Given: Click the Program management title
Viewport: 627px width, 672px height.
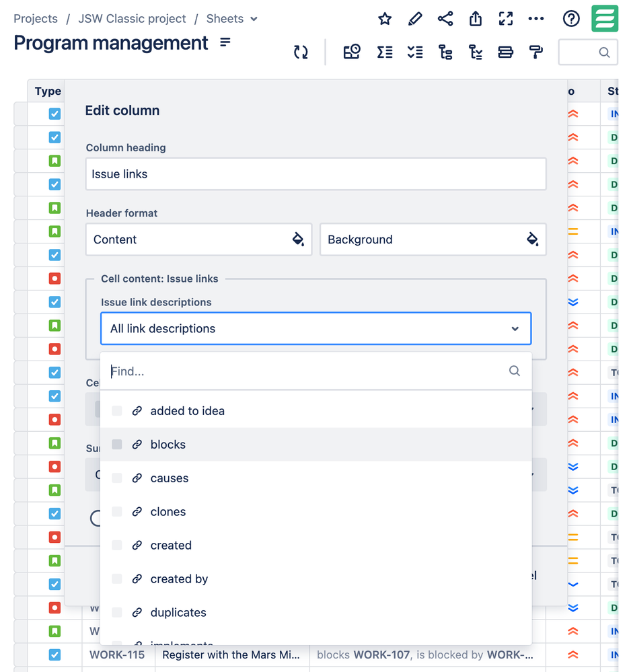Looking at the screenshot, I should pyautogui.click(x=110, y=43).
